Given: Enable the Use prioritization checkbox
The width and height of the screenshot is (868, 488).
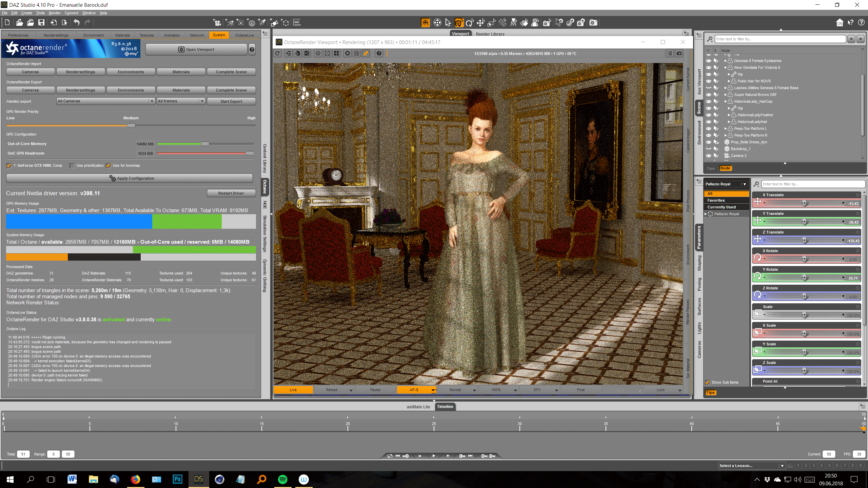Looking at the screenshot, I should pyautogui.click(x=72, y=166).
